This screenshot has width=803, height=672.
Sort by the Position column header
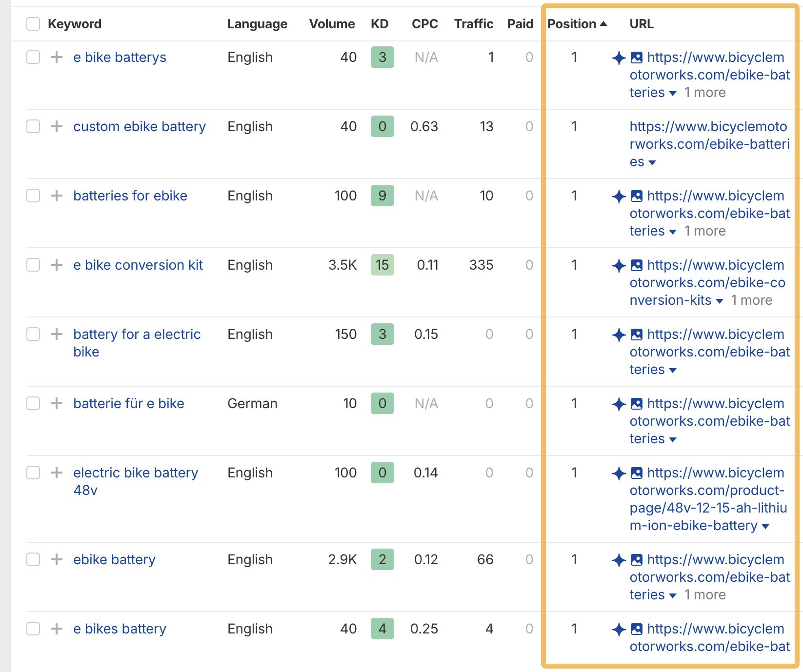(577, 24)
